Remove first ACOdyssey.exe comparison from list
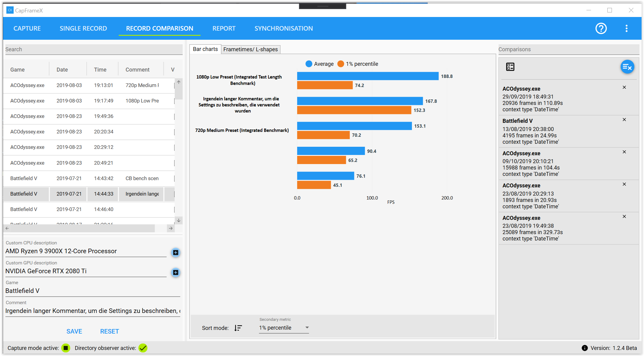This screenshot has width=644, height=356. pos(624,87)
